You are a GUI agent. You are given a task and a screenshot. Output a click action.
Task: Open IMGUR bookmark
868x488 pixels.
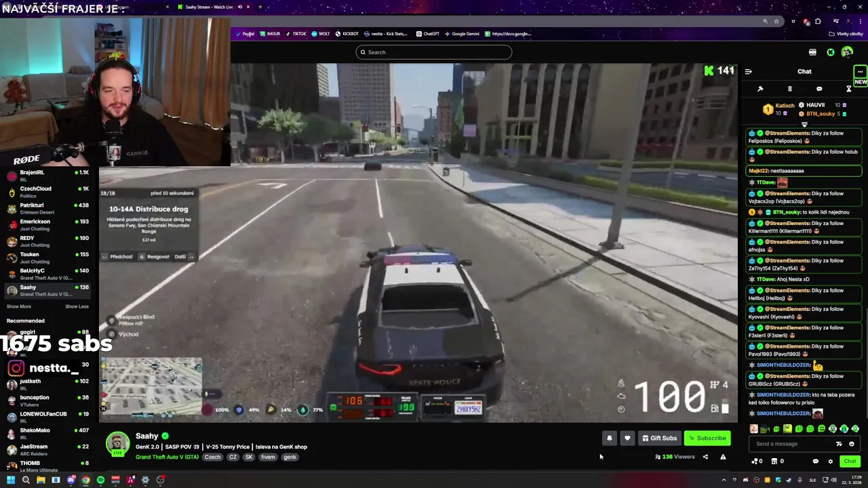click(x=270, y=34)
